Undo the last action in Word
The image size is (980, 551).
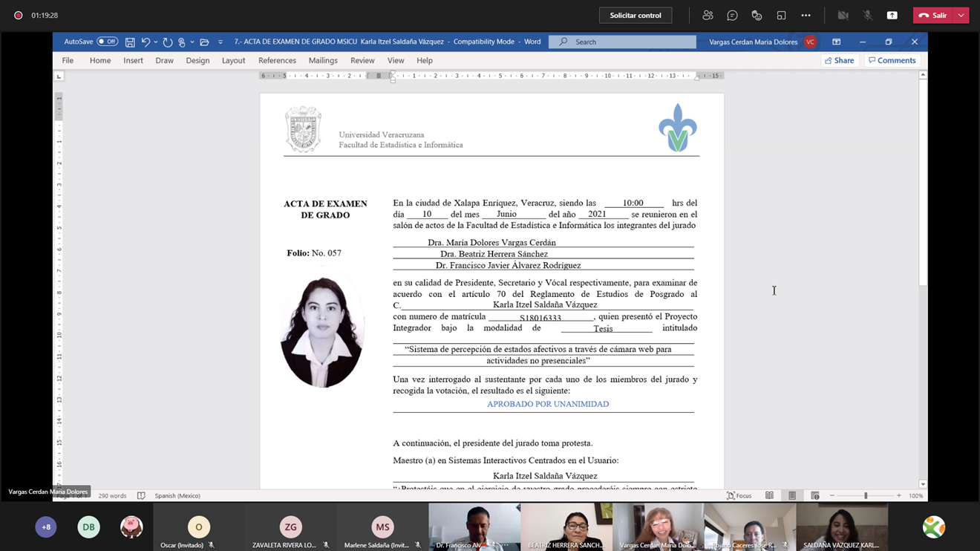[146, 42]
